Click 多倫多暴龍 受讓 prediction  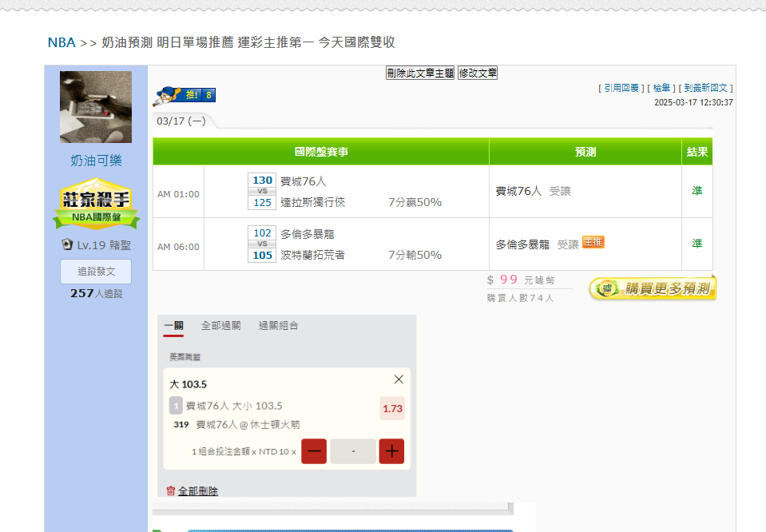click(x=537, y=244)
